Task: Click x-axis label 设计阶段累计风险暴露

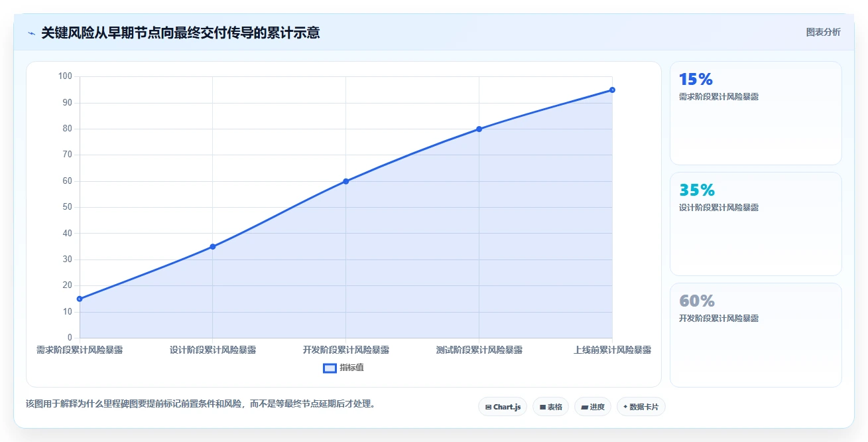Action: pos(213,350)
